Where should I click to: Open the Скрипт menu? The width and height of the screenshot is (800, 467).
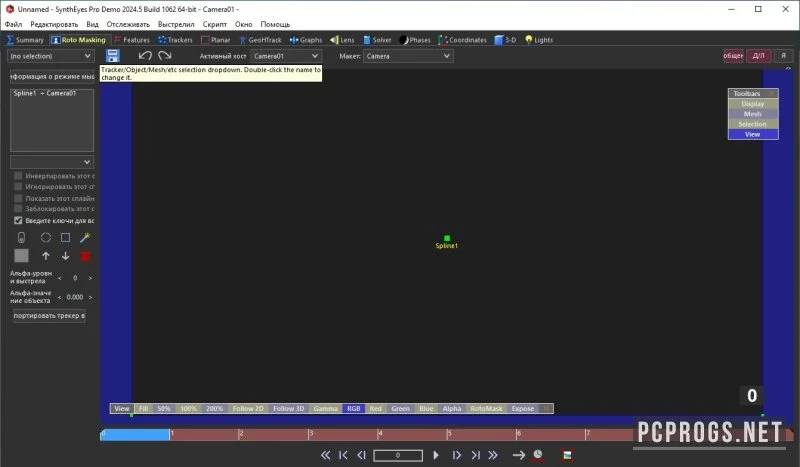point(214,24)
